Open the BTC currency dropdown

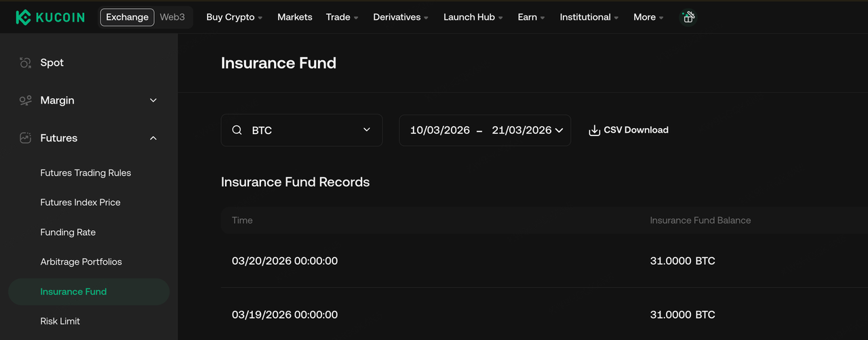pyautogui.click(x=367, y=130)
